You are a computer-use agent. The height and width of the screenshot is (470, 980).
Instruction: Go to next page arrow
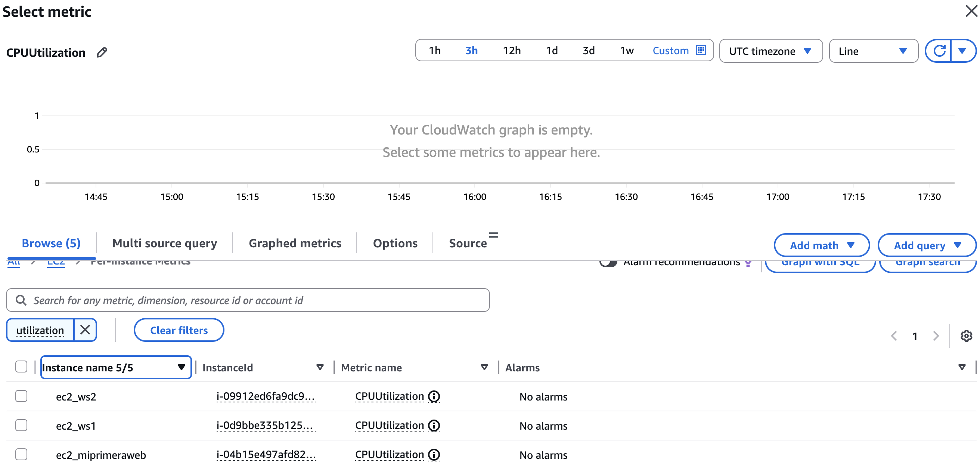(936, 336)
